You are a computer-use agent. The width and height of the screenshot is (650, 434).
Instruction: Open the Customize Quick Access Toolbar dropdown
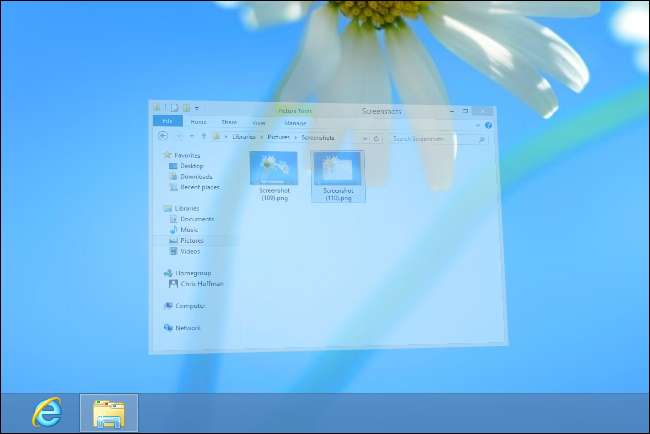tap(197, 108)
